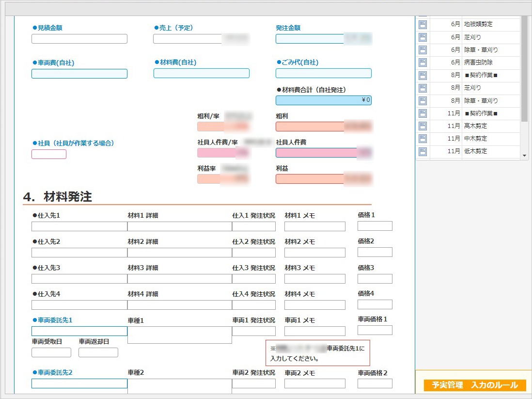Click the row icon beside 6月 芝刈り
This screenshot has width=532, height=399.
[x=422, y=37]
